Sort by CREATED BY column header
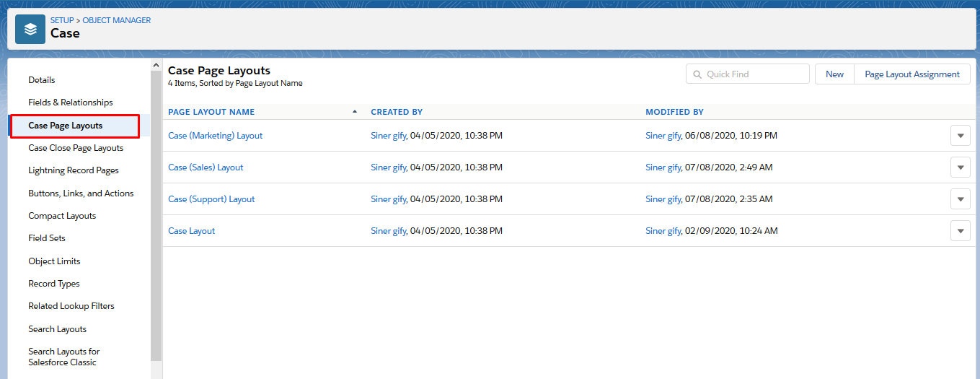 point(397,112)
